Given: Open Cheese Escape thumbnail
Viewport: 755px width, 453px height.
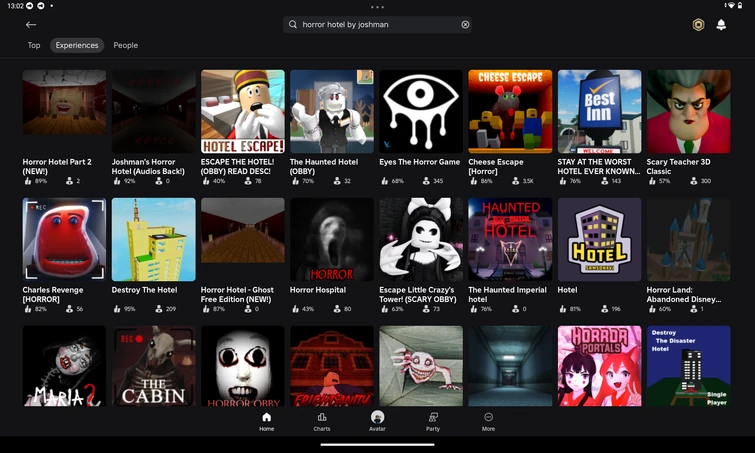Looking at the screenshot, I should [510, 112].
